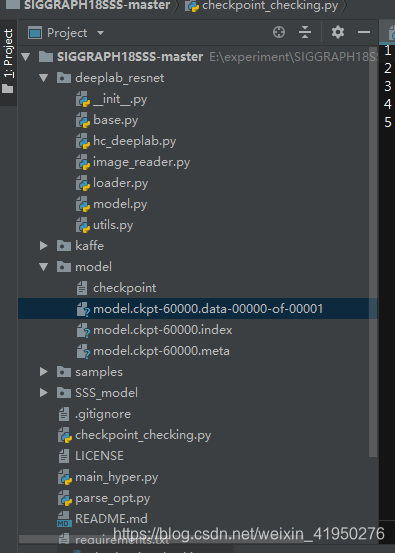
Task: Expand the kaffe folder
Action: pyautogui.click(x=44, y=246)
